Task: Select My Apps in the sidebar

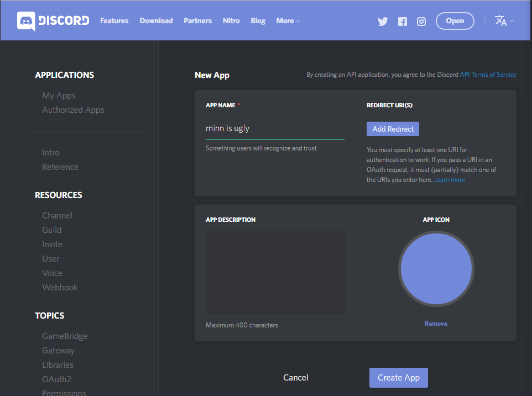Action: (59, 96)
